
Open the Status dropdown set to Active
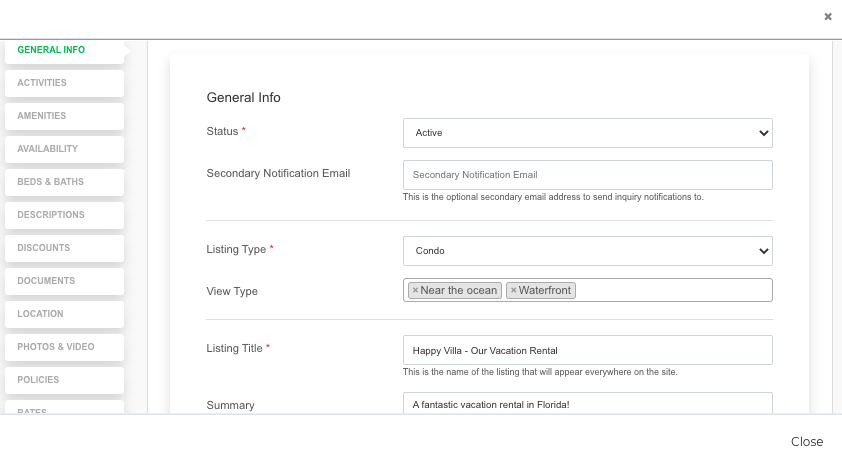click(587, 133)
